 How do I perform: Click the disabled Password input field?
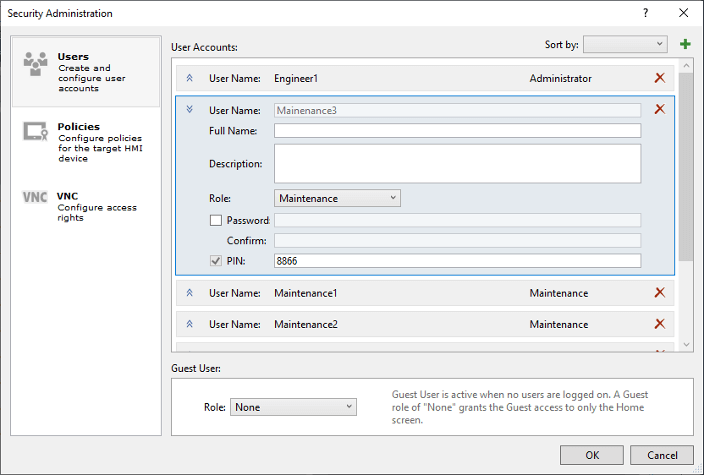pos(458,220)
